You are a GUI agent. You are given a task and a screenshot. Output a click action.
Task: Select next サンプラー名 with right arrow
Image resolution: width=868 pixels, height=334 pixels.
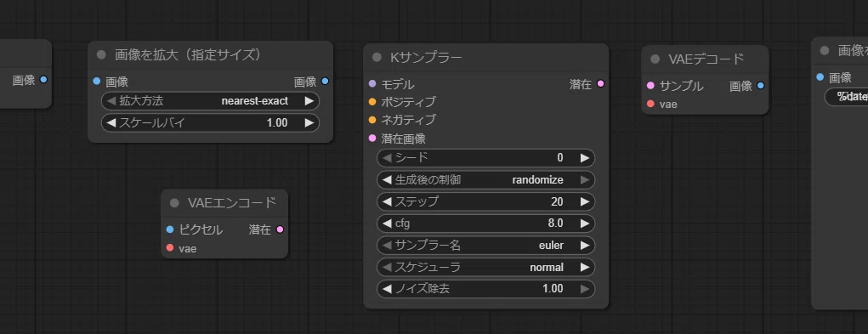585,245
